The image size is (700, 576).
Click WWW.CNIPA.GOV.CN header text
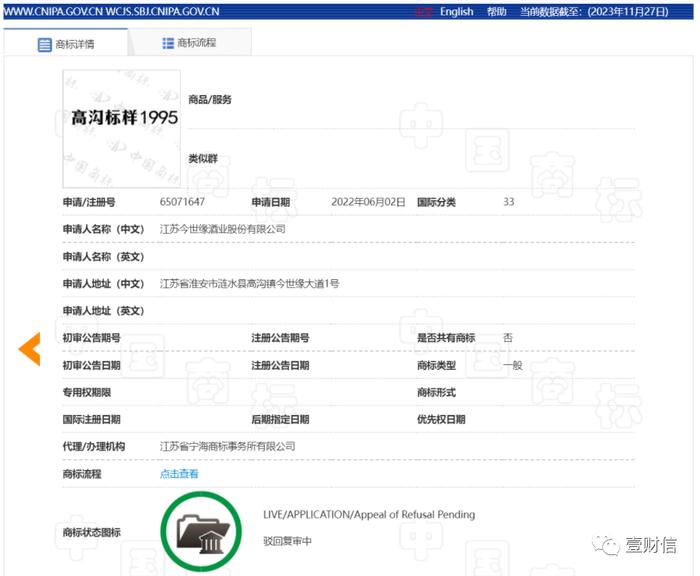click(53, 12)
